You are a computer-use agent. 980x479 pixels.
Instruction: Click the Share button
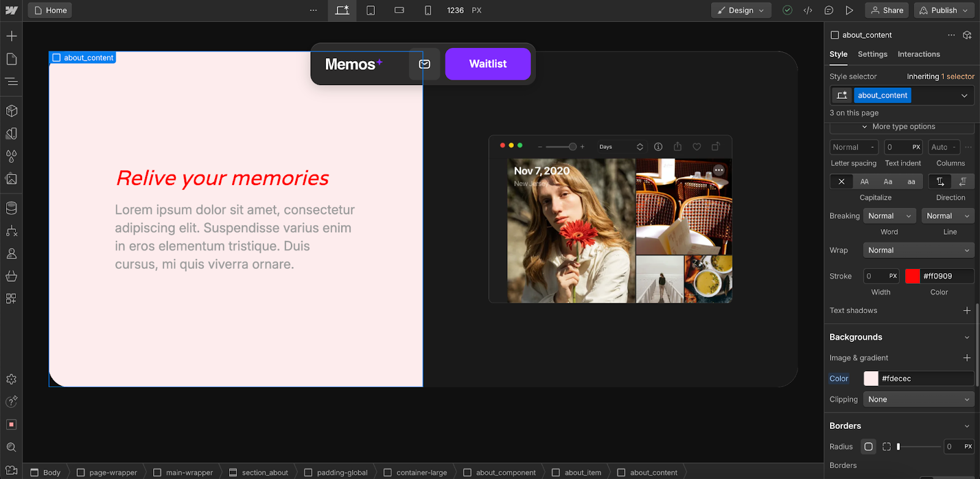[887, 10]
